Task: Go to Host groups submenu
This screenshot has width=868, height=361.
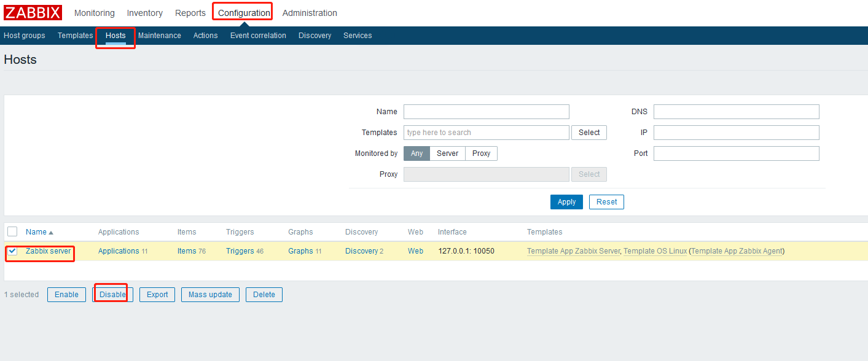Action: pos(25,36)
